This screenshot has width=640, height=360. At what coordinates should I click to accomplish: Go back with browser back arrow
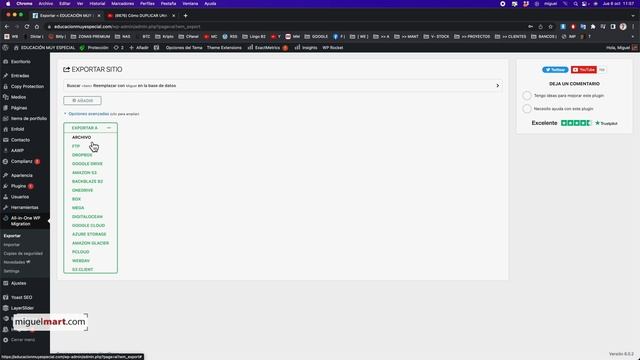click(x=7, y=27)
